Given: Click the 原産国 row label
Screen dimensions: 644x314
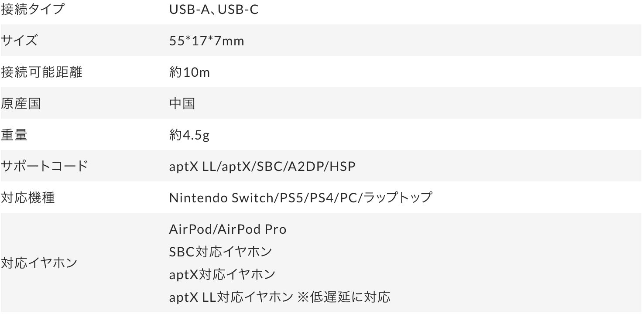Looking at the screenshot, I should click(21, 103).
